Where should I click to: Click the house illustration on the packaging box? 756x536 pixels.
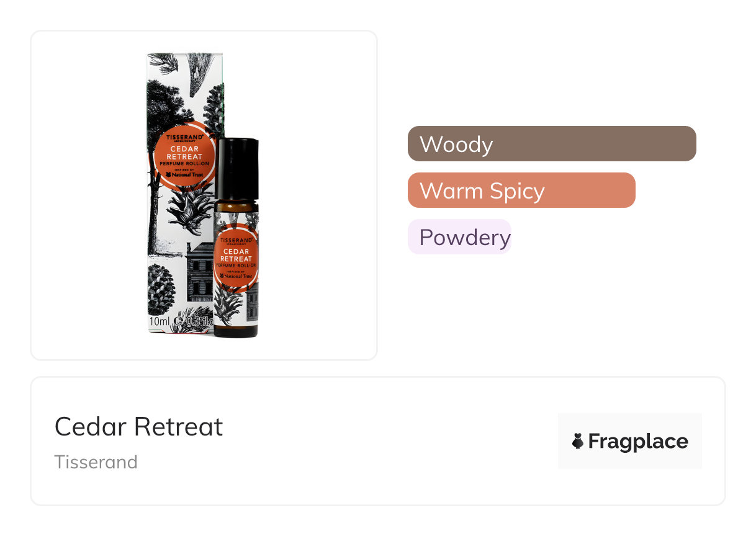199,272
